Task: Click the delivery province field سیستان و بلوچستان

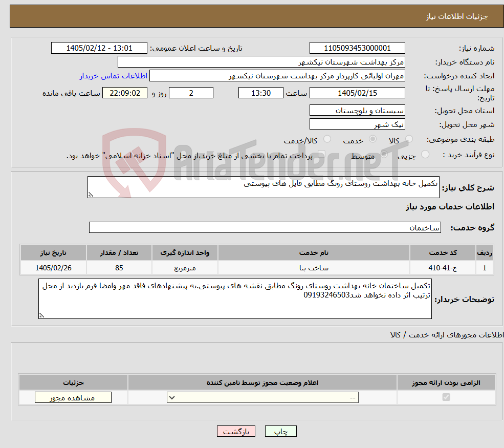Action: pos(357,110)
